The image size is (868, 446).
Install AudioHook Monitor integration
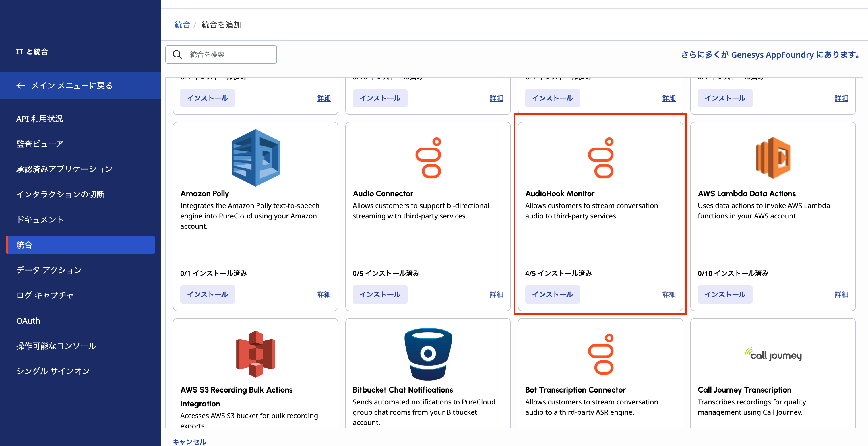(x=553, y=294)
